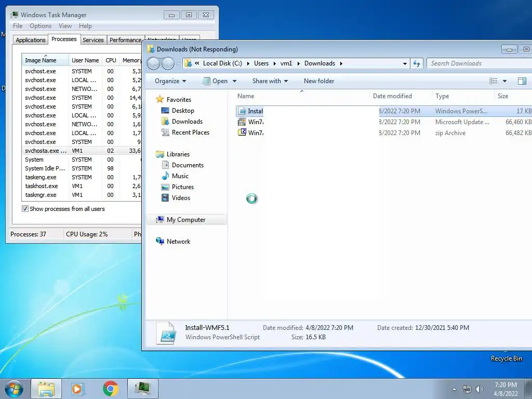Click the Windows Start orb
Image resolution: width=532 pixels, height=399 pixels.
click(x=14, y=389)
